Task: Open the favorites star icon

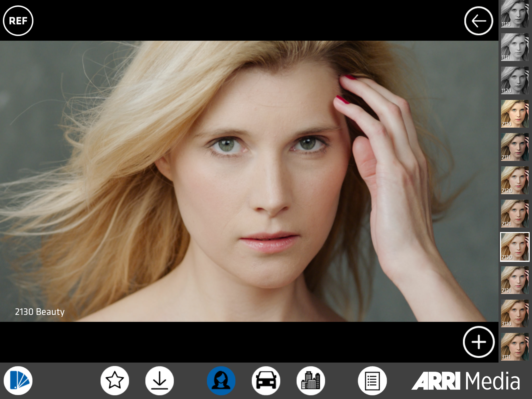Action: (x=115, y=380)
